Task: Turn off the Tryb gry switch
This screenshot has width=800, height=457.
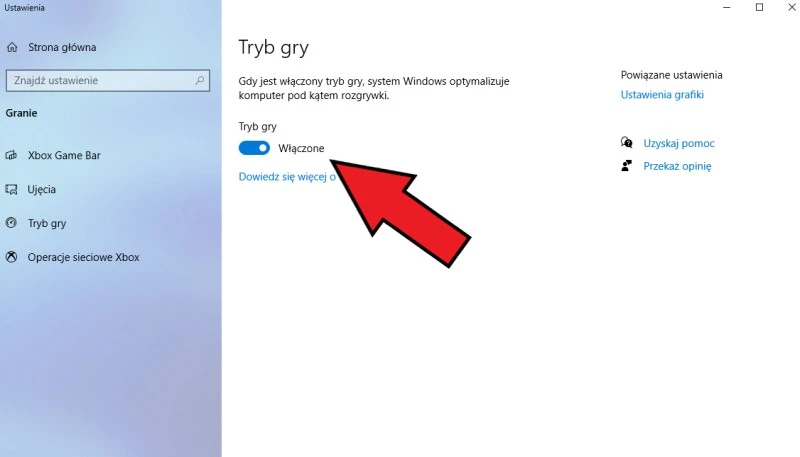Action: [254, 148]
